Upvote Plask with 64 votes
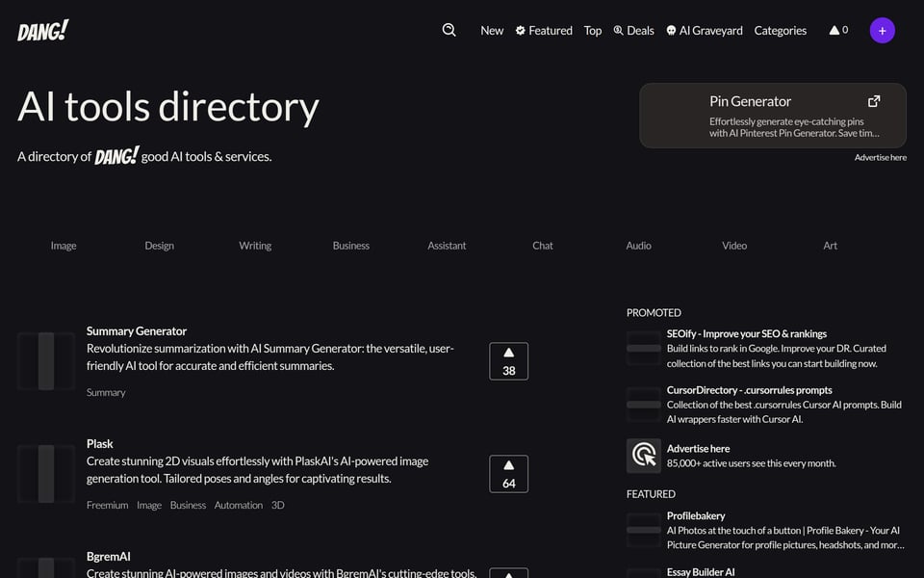 [508, 474]
